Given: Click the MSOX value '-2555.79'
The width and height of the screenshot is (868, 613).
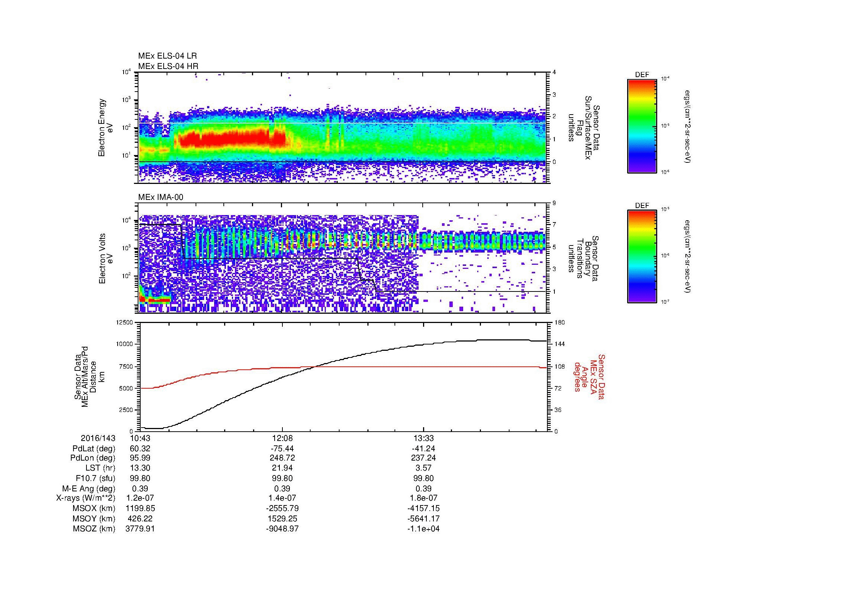Looking at the screenshot, I should click(x=282, y=508).
